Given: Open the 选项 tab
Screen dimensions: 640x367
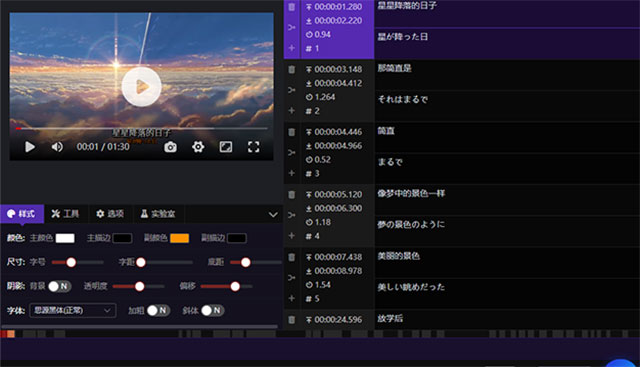Looking at the screenshot, I should 110,214.
